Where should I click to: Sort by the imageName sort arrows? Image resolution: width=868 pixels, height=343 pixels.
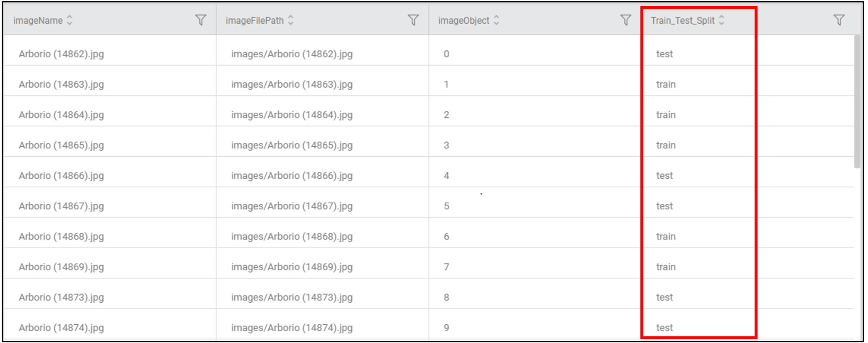coord(70,20)
